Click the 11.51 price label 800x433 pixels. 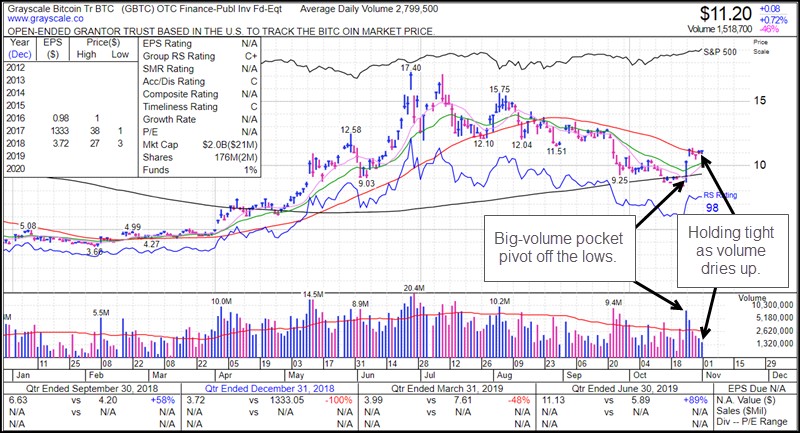coord(557,151)
